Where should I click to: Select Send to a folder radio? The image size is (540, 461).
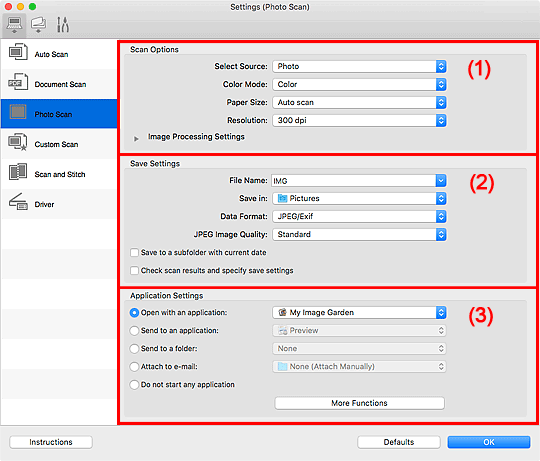pyautogui.click(x=134, y=349)
